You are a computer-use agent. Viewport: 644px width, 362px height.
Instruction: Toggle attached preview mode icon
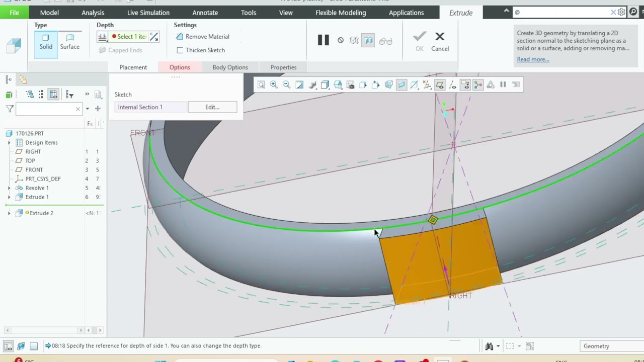[x=368, y=40]
